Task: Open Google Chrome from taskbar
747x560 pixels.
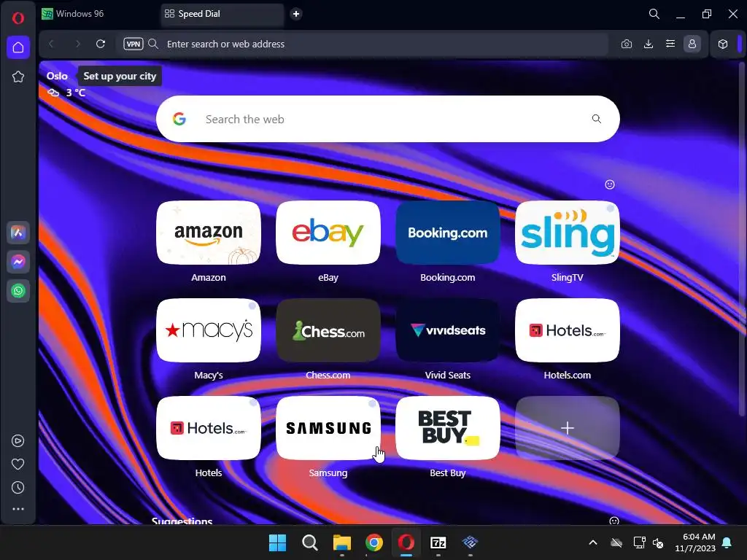Action: (x=374, y=542)
